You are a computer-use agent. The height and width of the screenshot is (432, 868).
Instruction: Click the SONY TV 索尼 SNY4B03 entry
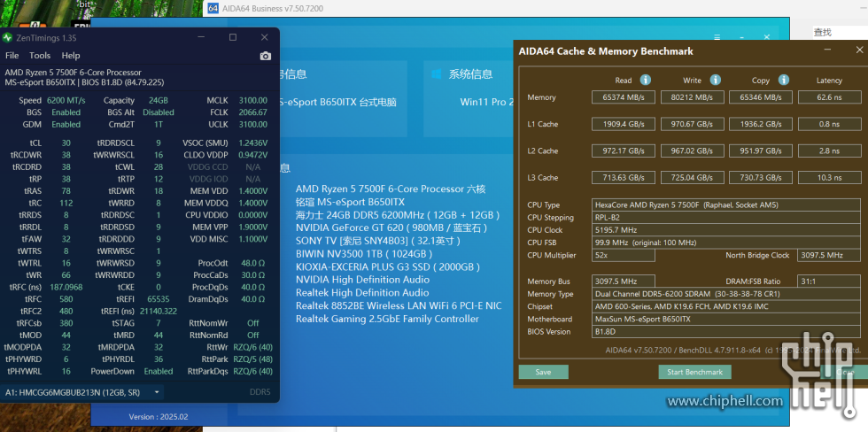point(378,241)
